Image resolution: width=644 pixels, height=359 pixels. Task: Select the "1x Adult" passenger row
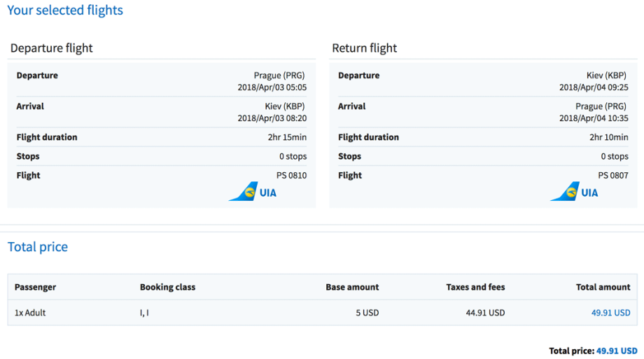click(30, 313)
